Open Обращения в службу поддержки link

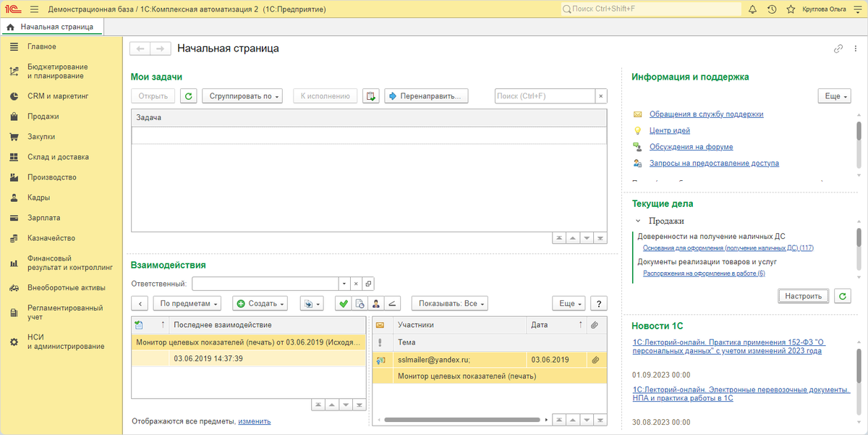coord(706,114)
